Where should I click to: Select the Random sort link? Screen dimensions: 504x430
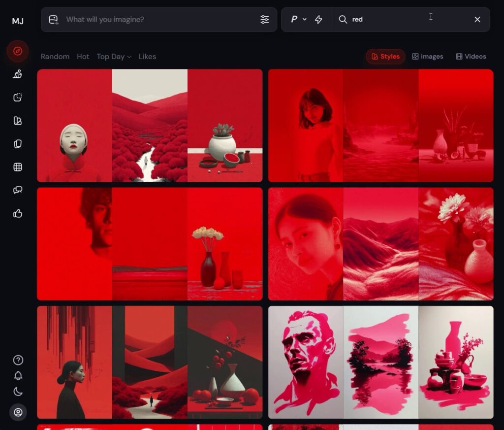(55, 57)
